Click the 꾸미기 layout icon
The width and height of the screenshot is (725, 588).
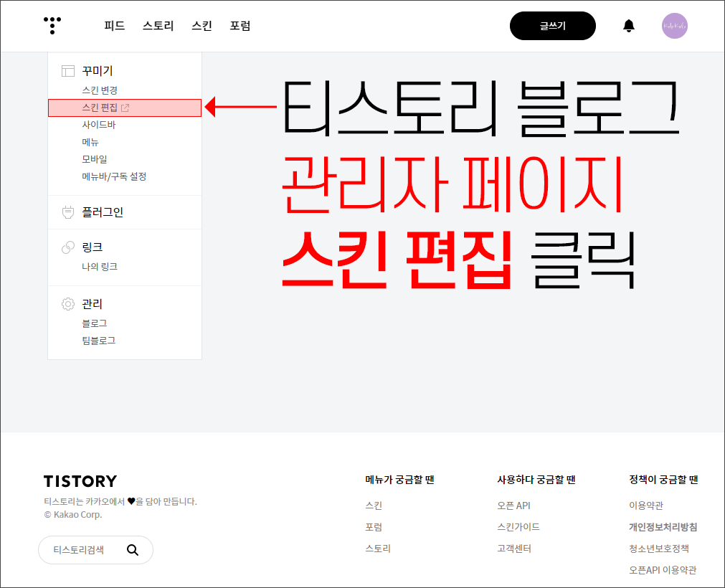68,71
